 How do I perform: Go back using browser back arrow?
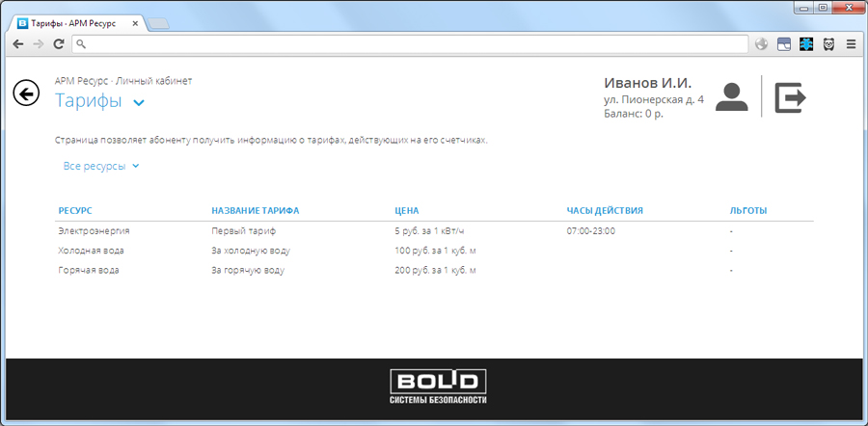18,44
